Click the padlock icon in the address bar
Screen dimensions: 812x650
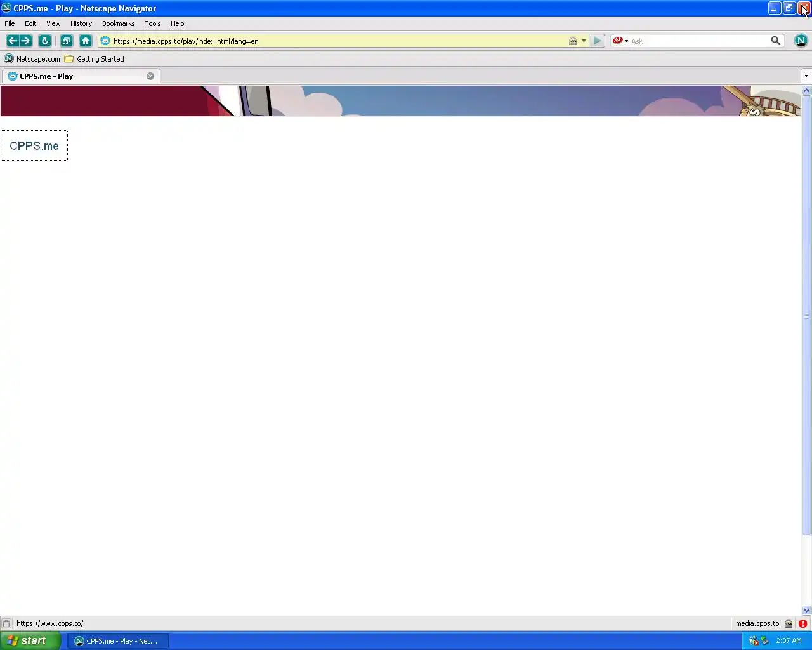click(x=573, y=41)
